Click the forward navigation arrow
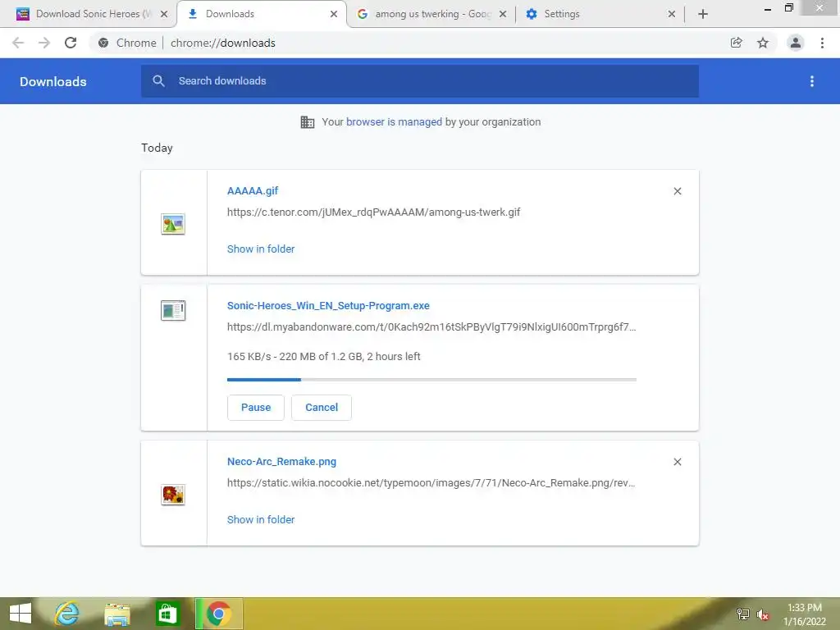 click(x=44, y=43)
